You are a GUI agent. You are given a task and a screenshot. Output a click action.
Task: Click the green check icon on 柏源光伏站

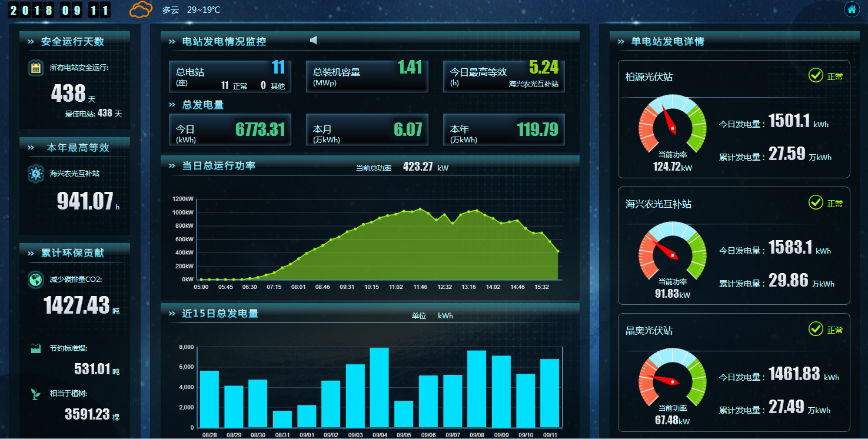click(x=816, y=75)
